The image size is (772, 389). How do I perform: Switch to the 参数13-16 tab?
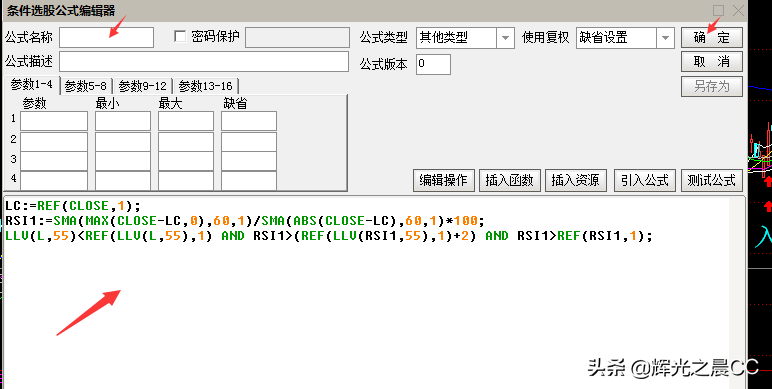point(206,87)
